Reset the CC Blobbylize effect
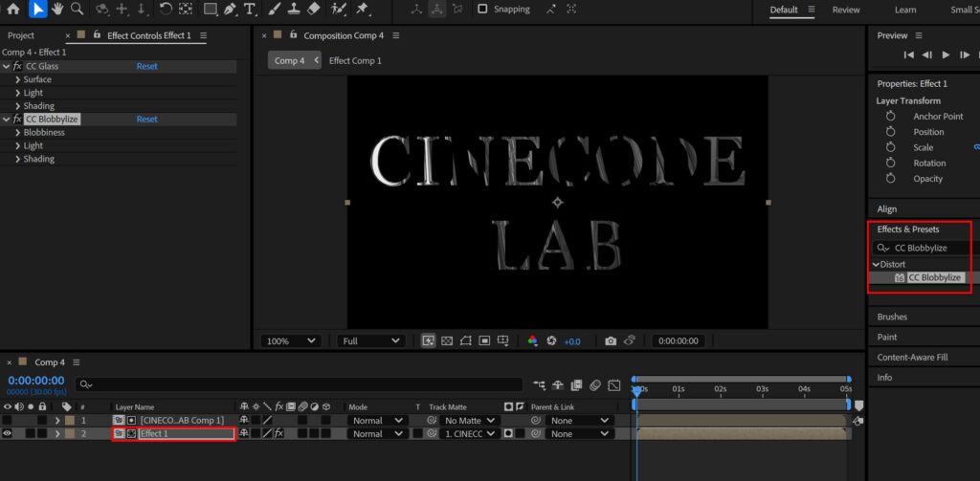The height and width of the screenshot is (481, 980). coord(146,120)
